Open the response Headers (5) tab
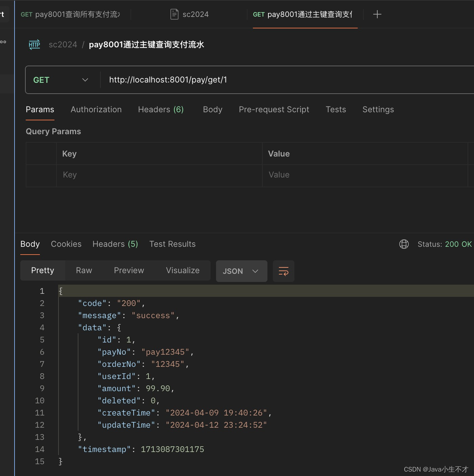 (x=115, y=244)
